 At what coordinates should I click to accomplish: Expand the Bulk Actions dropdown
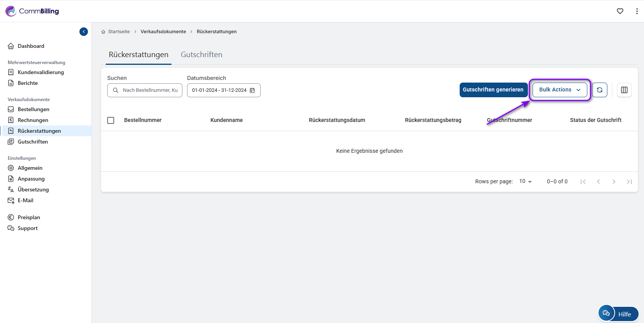[560, 90]
